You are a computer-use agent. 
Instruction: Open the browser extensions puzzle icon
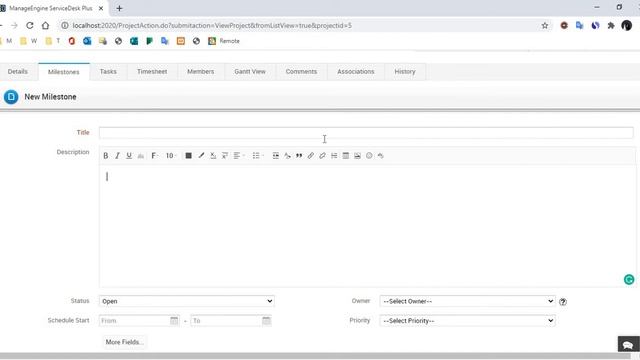(611, 25)
